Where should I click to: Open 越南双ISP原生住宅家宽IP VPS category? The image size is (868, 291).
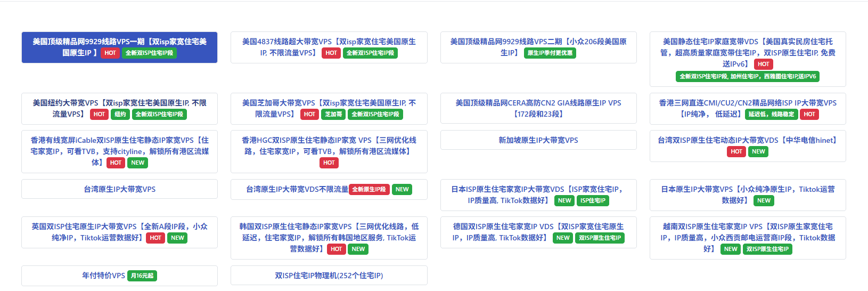coord(748,238)
